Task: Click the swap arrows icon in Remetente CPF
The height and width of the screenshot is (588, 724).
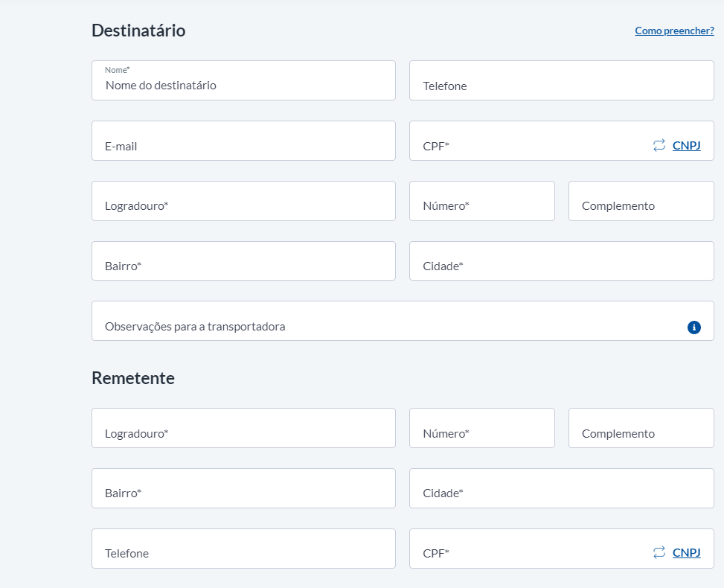Action: tap(659, 552)
